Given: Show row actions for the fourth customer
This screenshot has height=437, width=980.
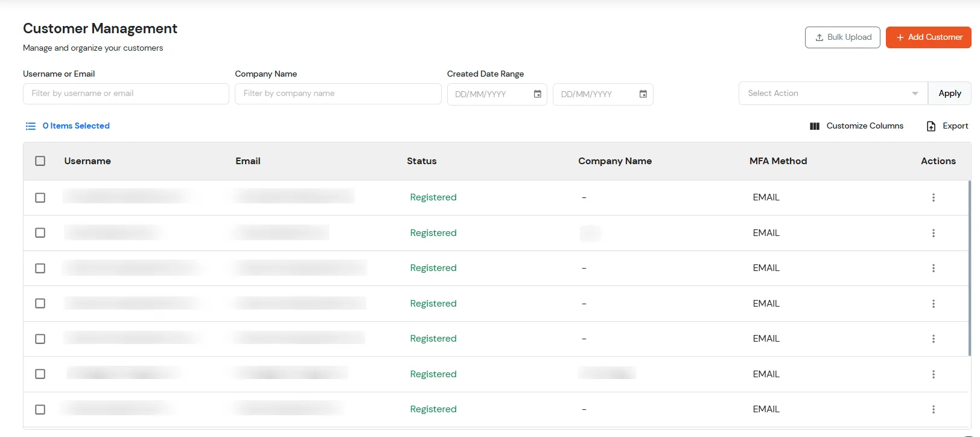Looking at the screenshot, I should 934,304.
